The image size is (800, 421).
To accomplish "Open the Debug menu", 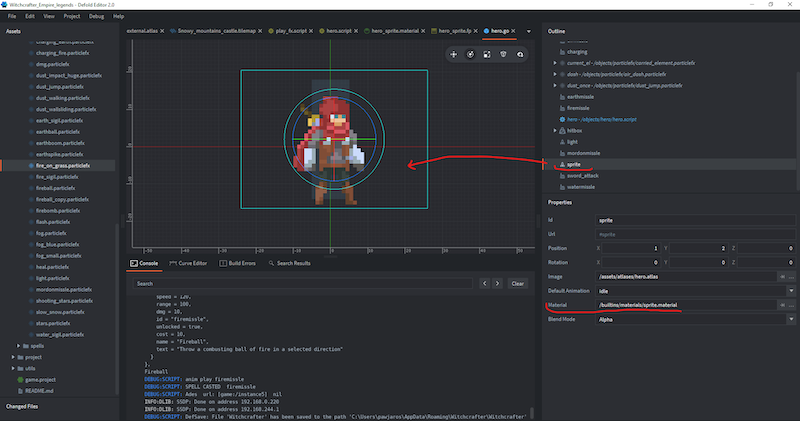I will (94, 17).
